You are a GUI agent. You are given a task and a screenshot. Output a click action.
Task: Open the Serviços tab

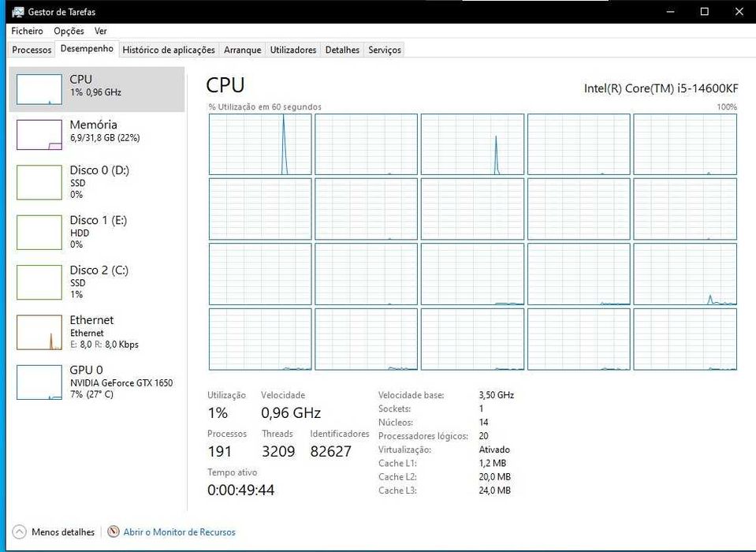(x=385, y=50)
